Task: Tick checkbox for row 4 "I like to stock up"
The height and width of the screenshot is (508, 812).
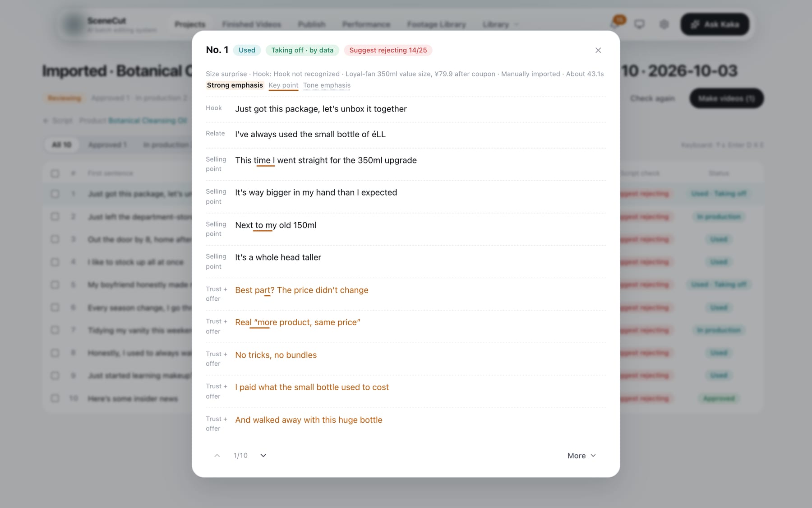Action: [x=55, y=262]
